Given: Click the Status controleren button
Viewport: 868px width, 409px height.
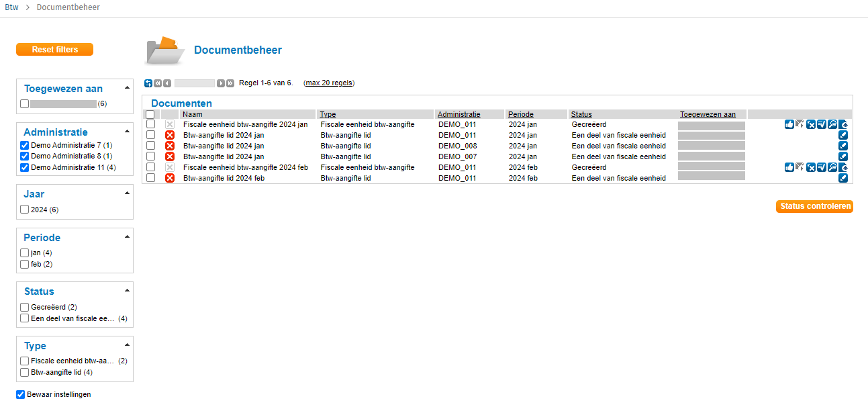Looking at the screenshot, I should [x=814, y=207].
